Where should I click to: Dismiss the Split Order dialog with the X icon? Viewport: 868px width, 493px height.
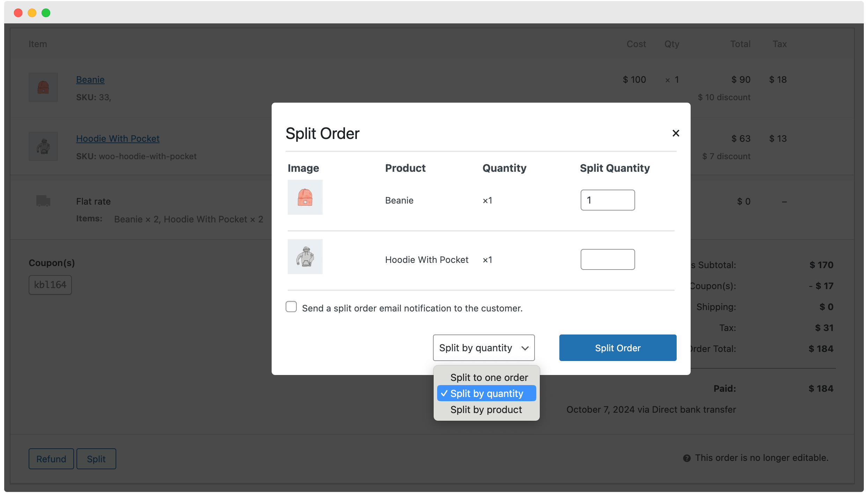[676, 133]
